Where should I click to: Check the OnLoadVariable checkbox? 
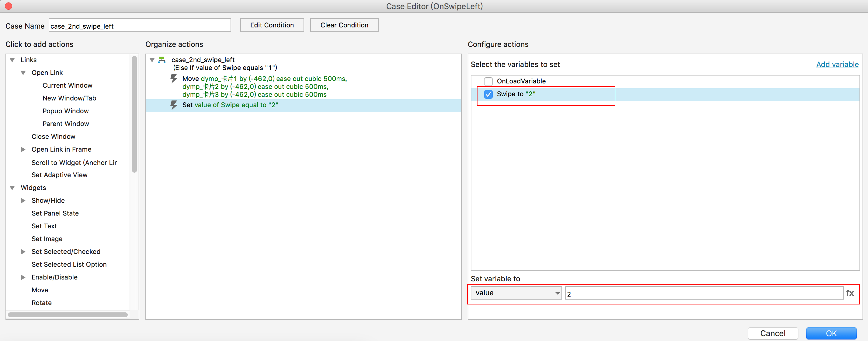(x=488, y=81)
